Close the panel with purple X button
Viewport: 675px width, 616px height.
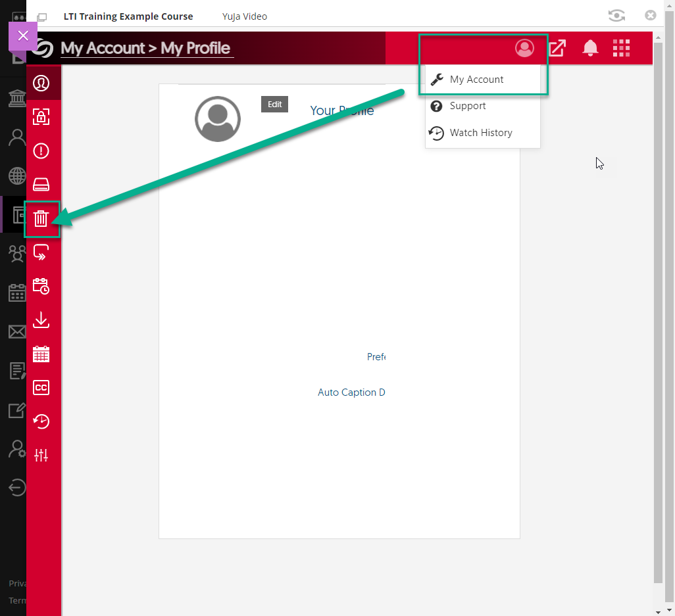coord(23,36)
